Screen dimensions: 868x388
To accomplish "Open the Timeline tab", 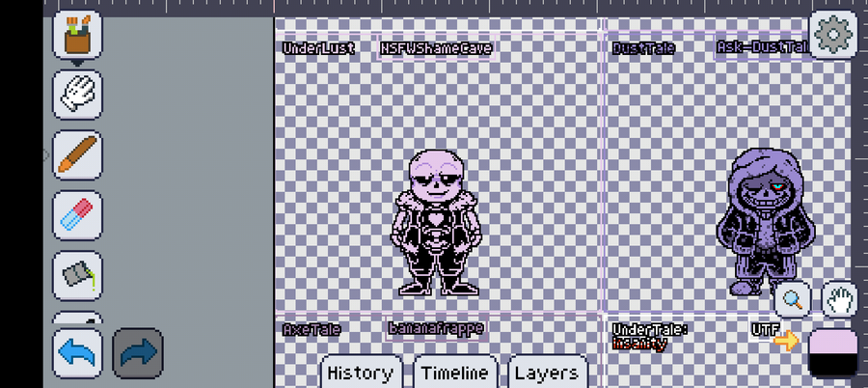I will (455, 373).
